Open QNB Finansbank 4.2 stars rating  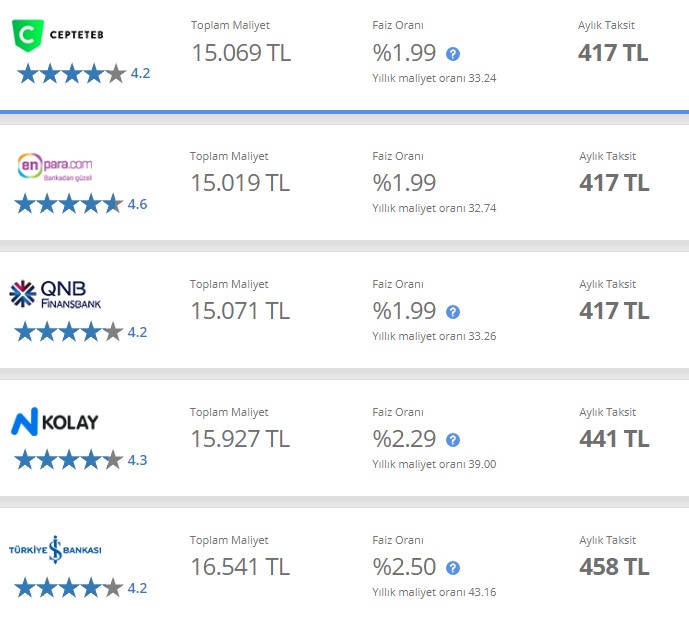(x=81, y=332)
